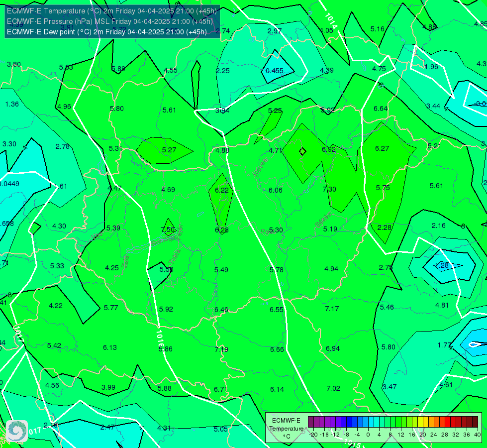
Task: Click the 4.69 temperature value
Action: [x=168, y=190]
